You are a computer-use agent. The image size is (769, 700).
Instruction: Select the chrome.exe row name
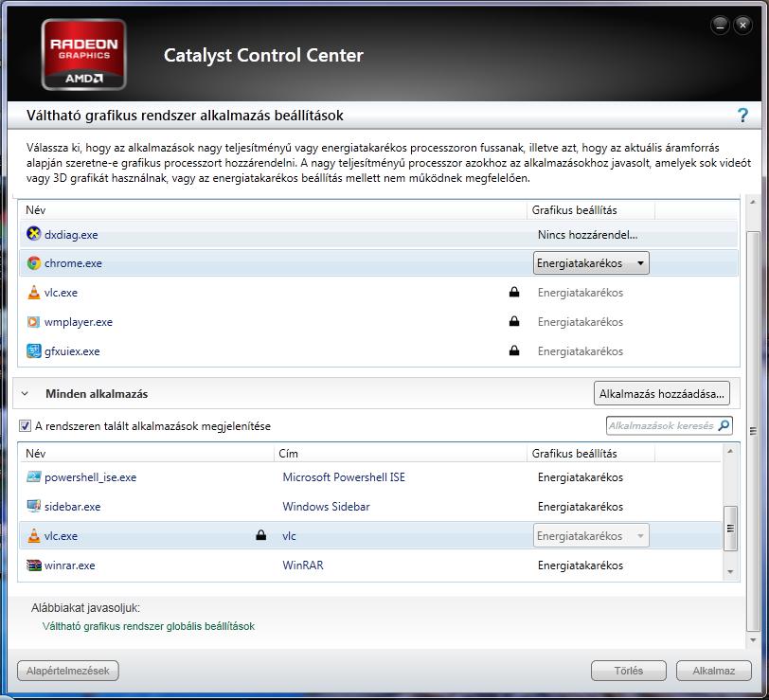click(x=73, y=263)
